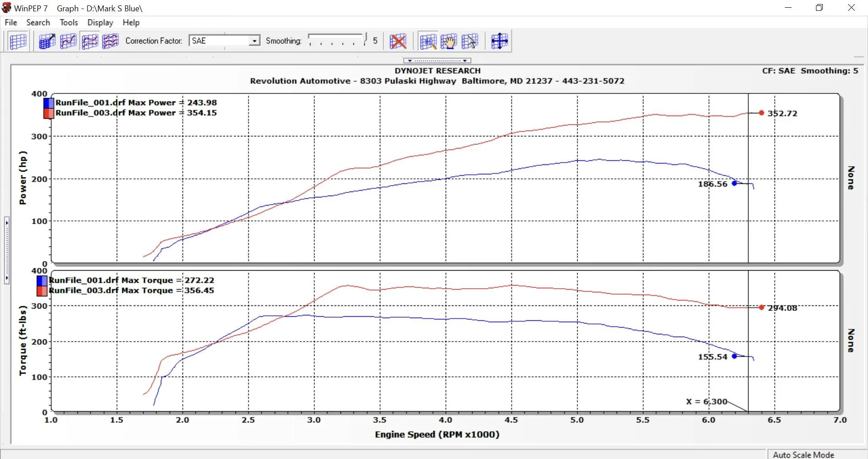The image size is (868, 459).
Task: Click the blue power data marker at 186.56
Action: coord(735,183)
